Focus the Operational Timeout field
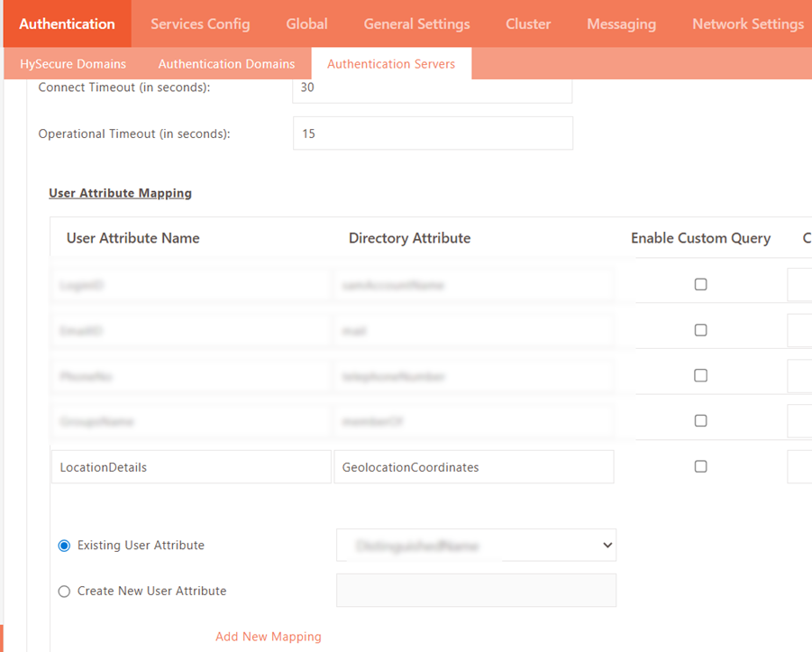This screenshot has width=812, height=652. 433,133
